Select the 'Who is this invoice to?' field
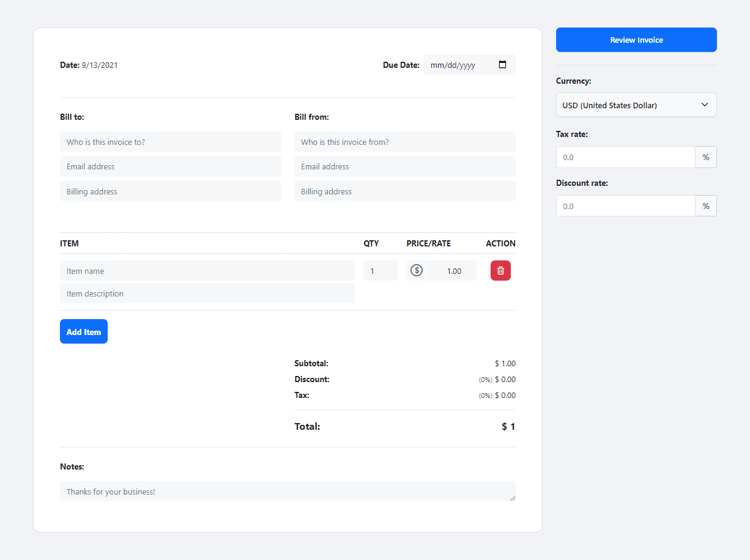Screen dimensions: 750x560 pyautogui.click(x=170, y=141)
